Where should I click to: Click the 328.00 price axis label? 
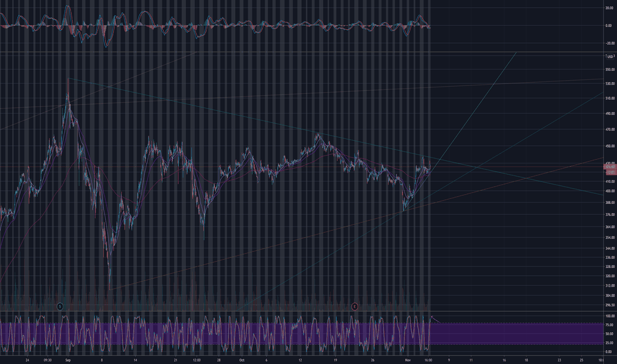click(x=610, y=267)
